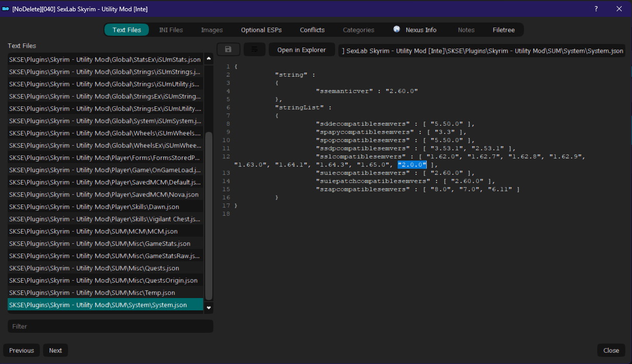Select the Misc\GameStats.json file row

105,244
